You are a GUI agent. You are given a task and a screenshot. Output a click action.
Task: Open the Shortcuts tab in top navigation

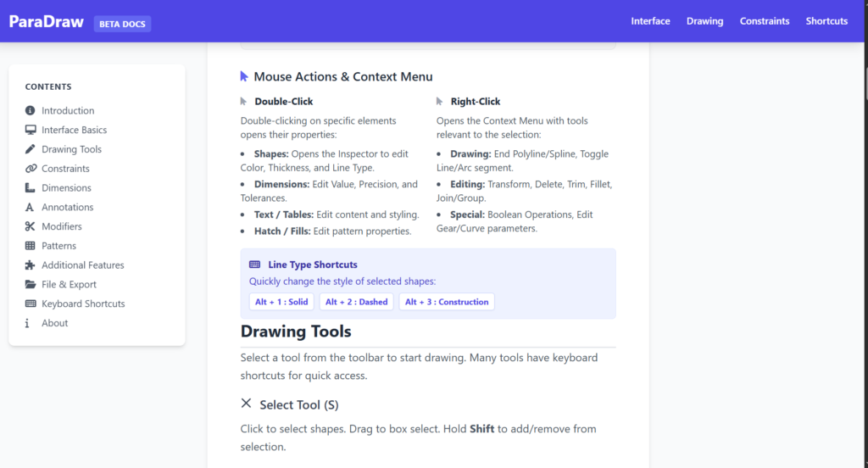point(826,21)
